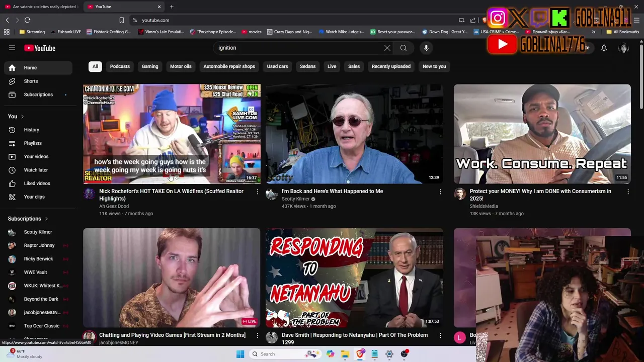
Task: Bookmark this page with bookmark icon
Action: [121, 20]
